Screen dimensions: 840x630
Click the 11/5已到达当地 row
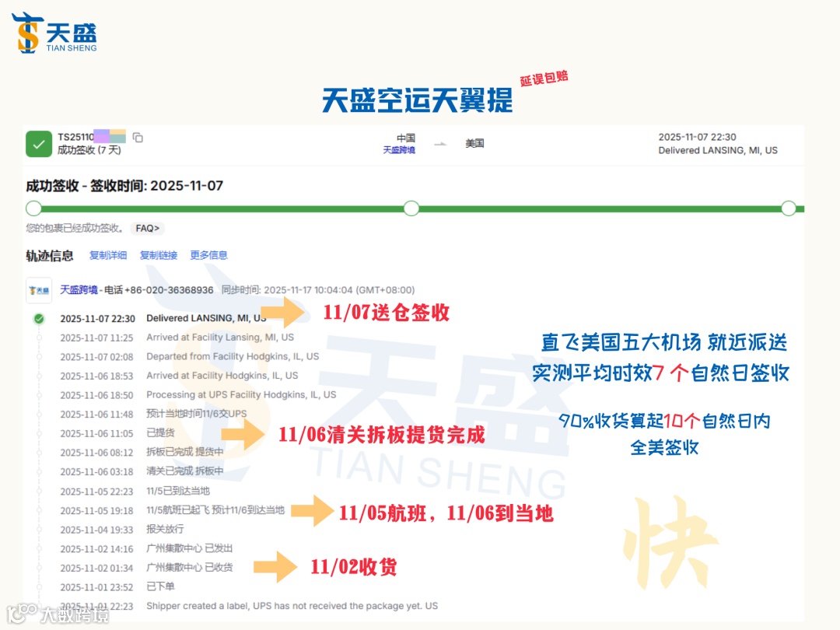coord(178,491)
